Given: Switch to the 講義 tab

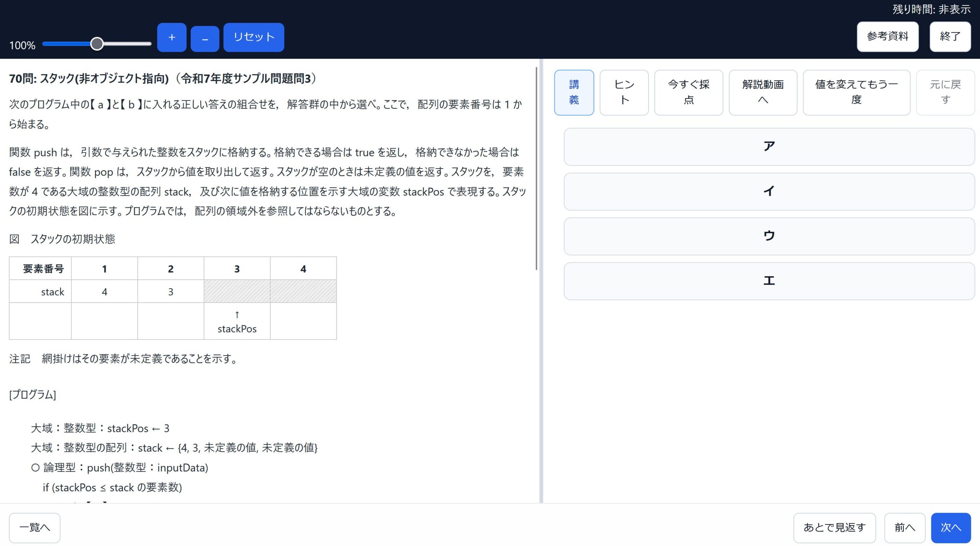Looking at the screenshot, I should tap(574, 92).
